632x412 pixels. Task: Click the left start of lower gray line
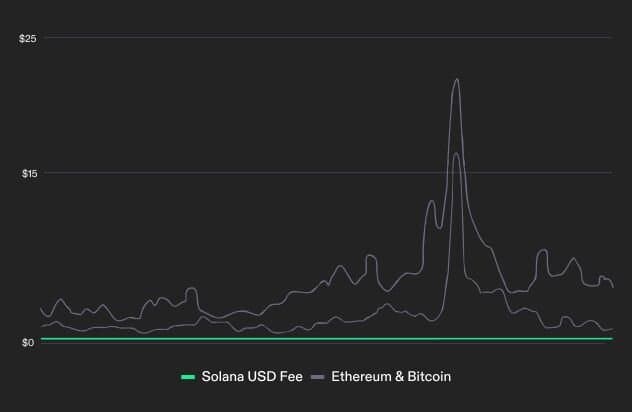42,326
